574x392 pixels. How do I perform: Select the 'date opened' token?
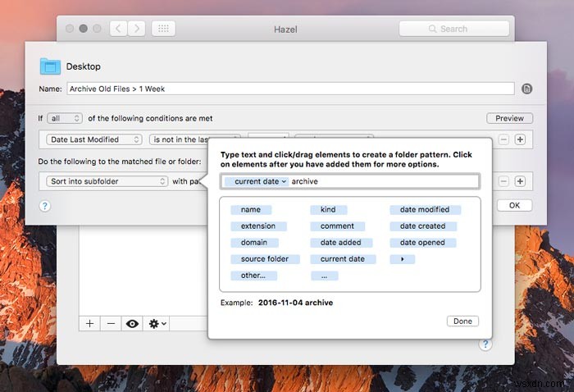coord(422,243)
